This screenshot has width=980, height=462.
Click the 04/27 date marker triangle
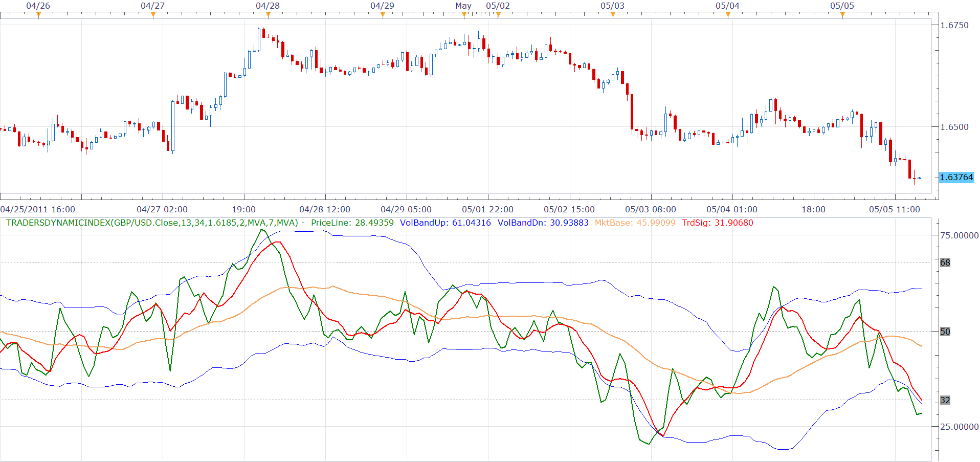point(153,15)
